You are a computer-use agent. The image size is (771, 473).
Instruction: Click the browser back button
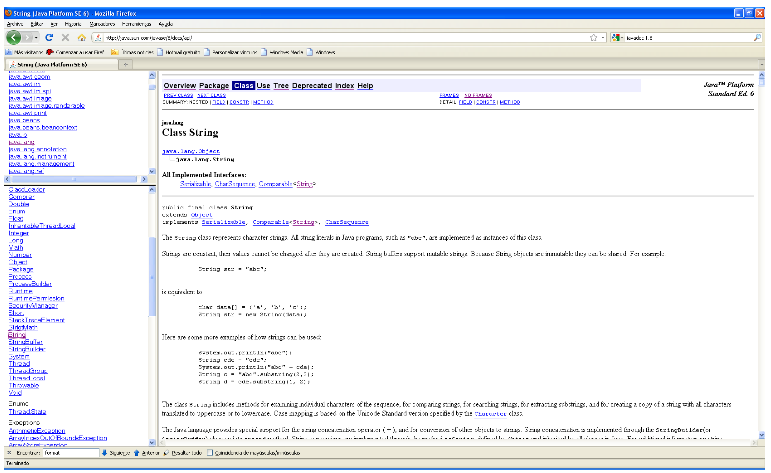tap(13, 37)
